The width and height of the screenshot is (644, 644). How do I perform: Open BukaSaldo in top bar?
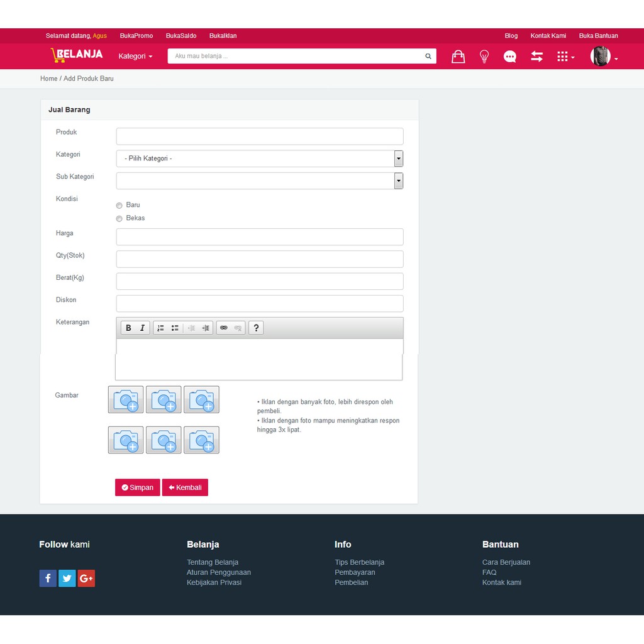tap(181, 36)
